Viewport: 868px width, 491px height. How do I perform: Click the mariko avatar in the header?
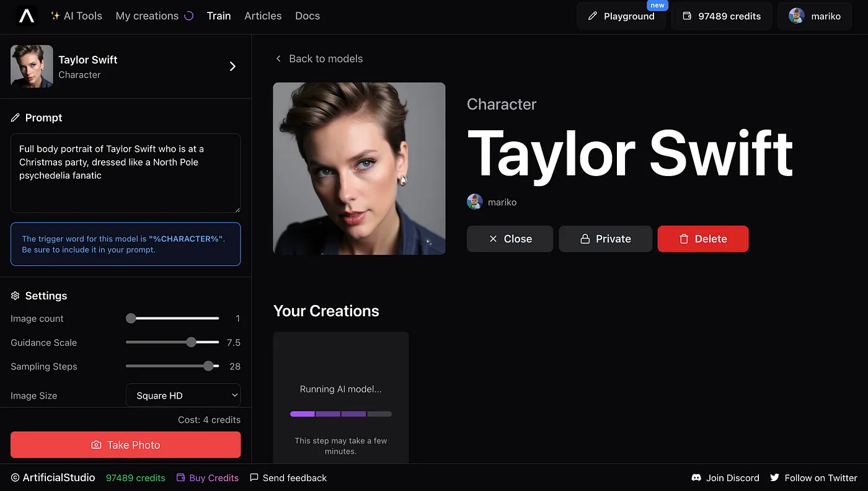[x=797, y=16]
